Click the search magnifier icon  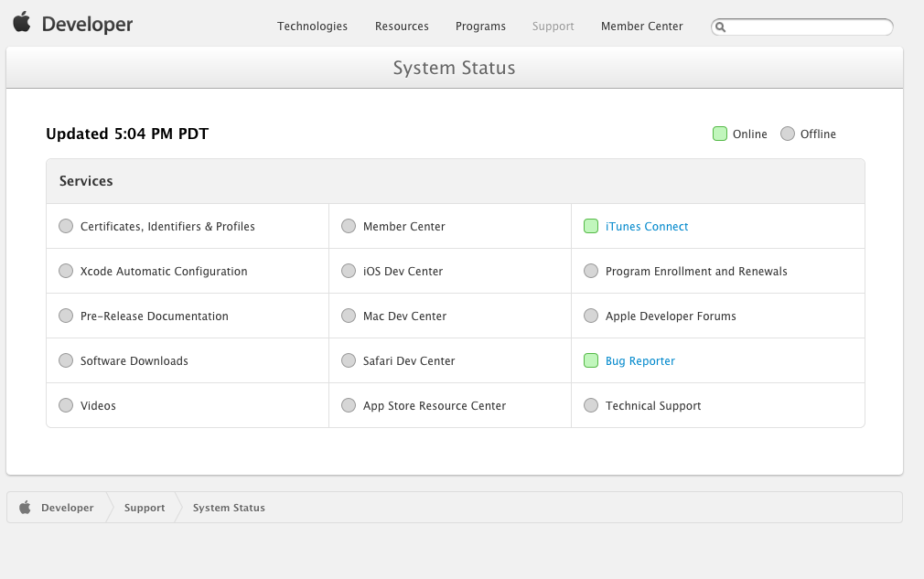[x=721, y=27]
